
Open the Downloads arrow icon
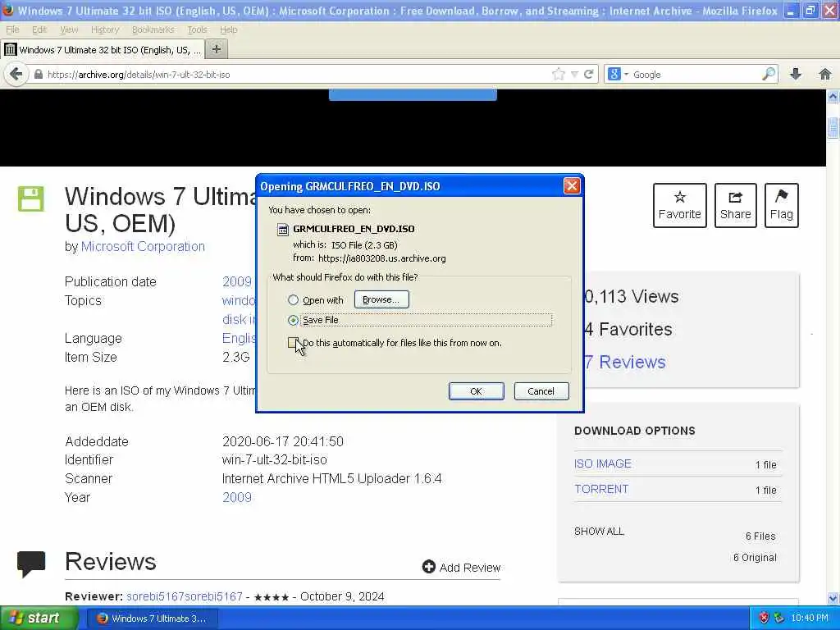[x=796, y=74]
